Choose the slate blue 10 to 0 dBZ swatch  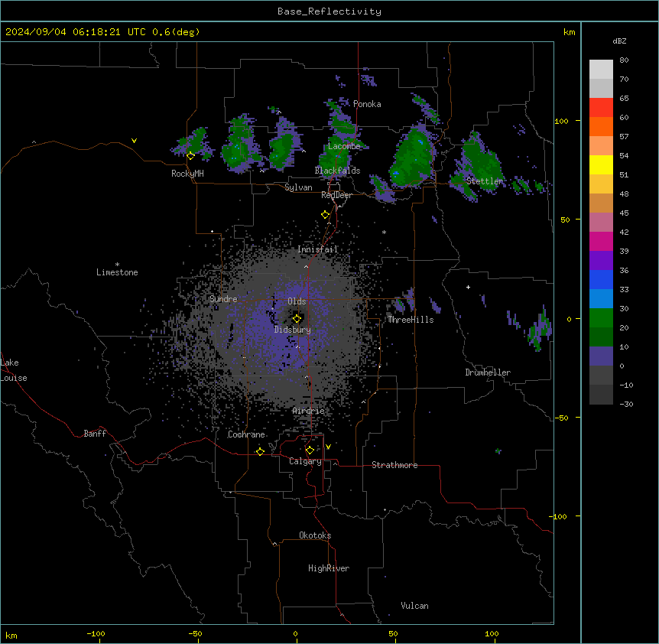click(601, 356)
